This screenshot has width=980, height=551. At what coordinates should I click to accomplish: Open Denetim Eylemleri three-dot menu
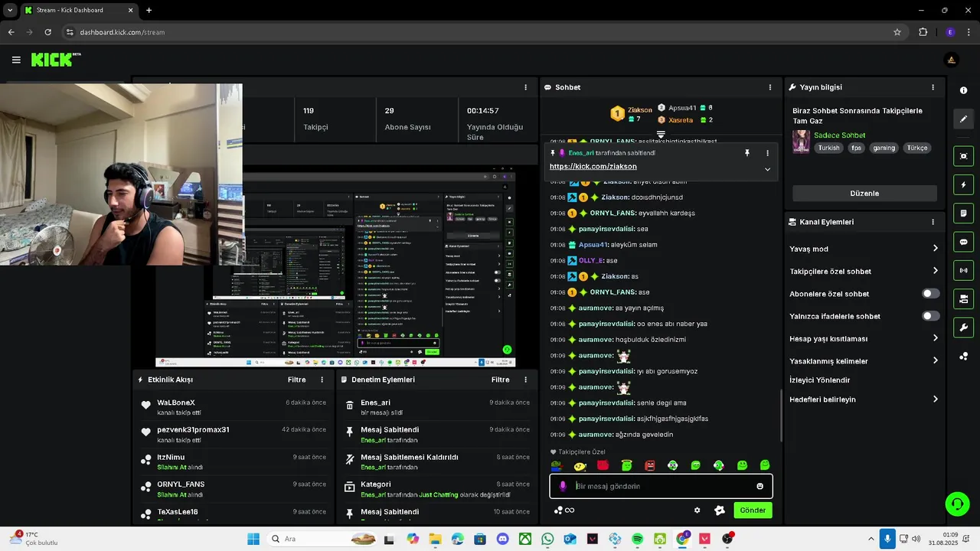tap(525, 380)
